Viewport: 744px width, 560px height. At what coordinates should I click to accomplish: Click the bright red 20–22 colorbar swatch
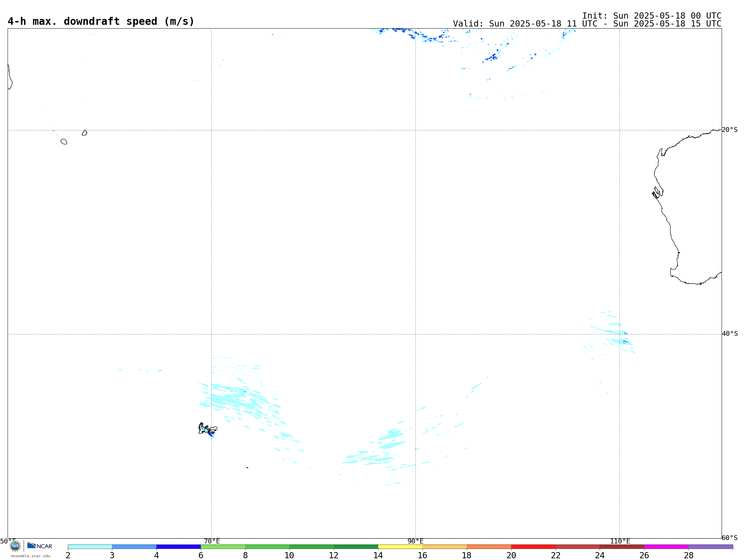[x=533, y=547]
